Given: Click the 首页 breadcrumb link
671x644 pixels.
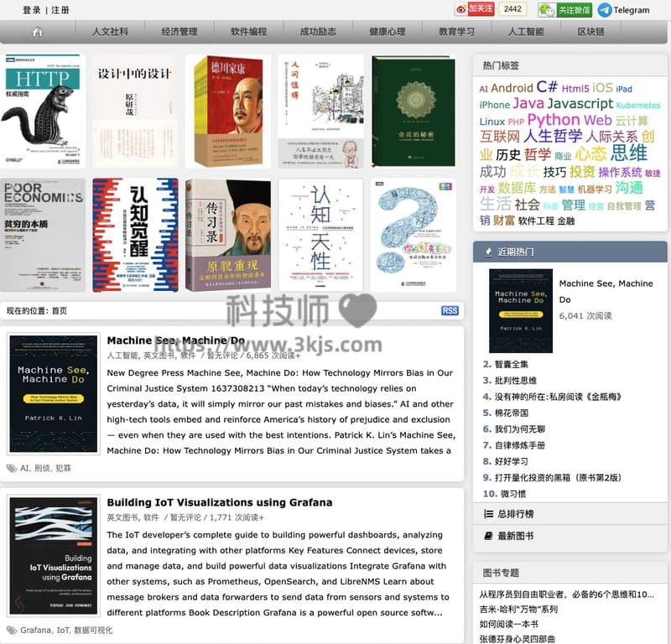Looking at the screenshot, I should 60,311.
